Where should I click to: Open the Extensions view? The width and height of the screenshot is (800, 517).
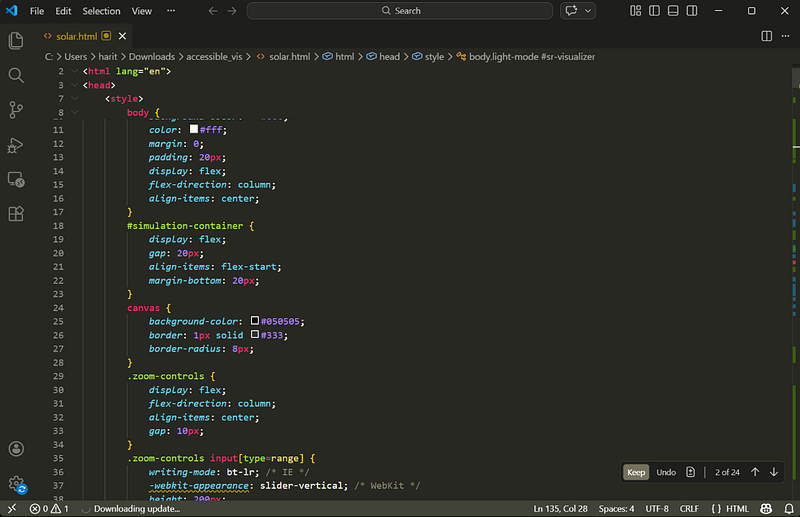[x=16, y=213]
